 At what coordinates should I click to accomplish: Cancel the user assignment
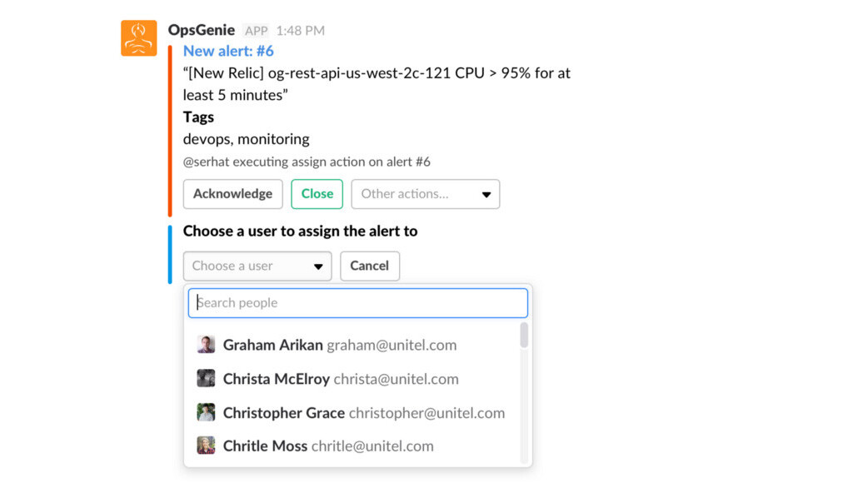pos(369,266)
